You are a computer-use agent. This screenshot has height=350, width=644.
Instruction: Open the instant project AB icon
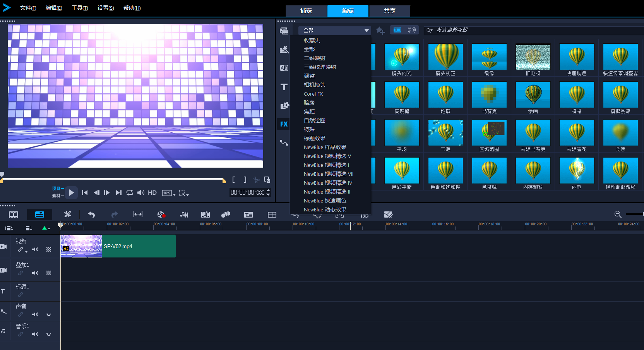[x=284, y=68]
